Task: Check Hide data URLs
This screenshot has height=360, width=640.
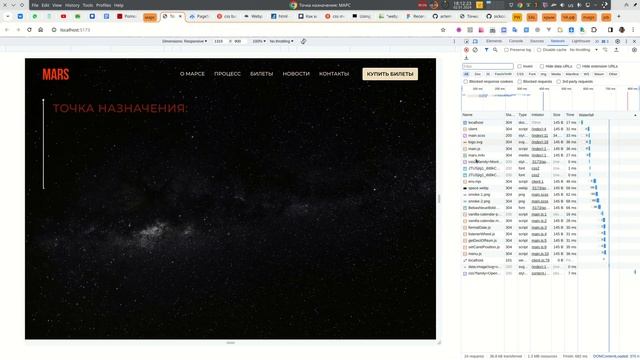Action: pyautogui.click(x=542, y=66)
